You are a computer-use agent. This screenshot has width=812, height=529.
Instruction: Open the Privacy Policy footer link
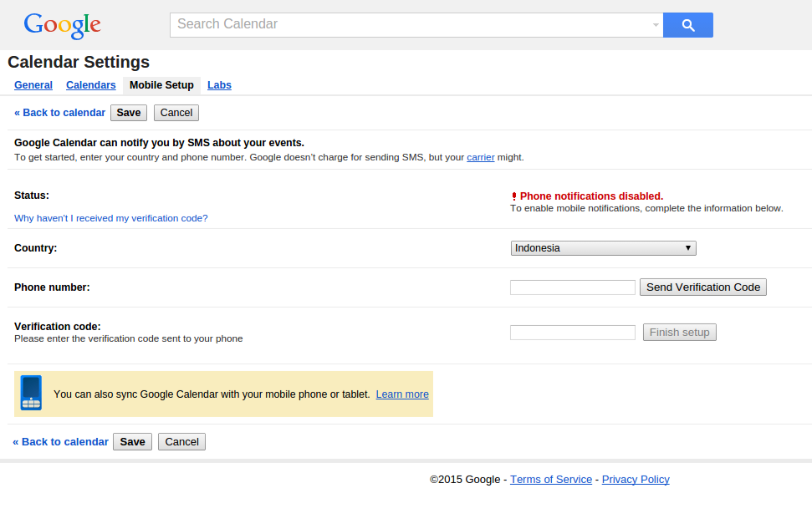click(636, 480)
